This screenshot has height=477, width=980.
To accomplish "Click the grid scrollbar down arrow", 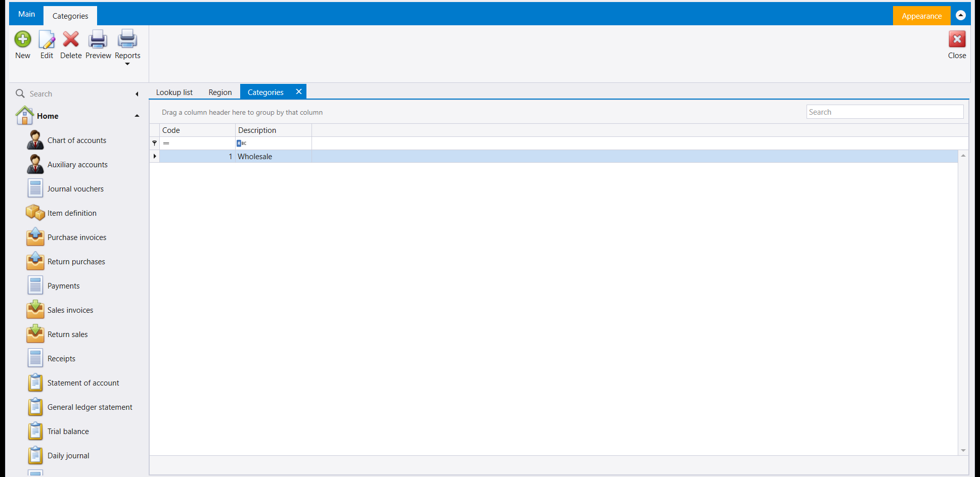I will pyautogui.click(x=963, y=450).
